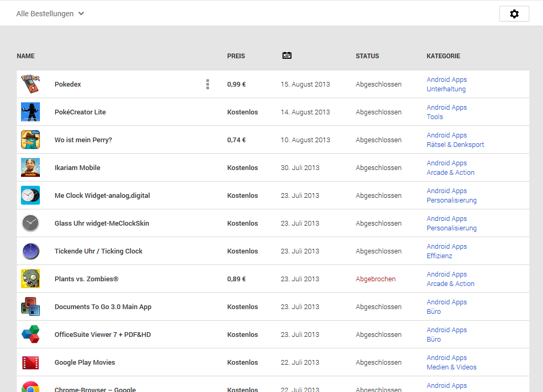Open the settings gear button

coord(514,14)
